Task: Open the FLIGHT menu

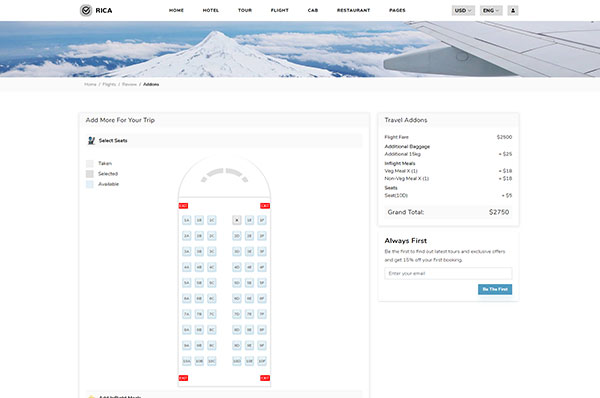Action: (x=280, y=10)
